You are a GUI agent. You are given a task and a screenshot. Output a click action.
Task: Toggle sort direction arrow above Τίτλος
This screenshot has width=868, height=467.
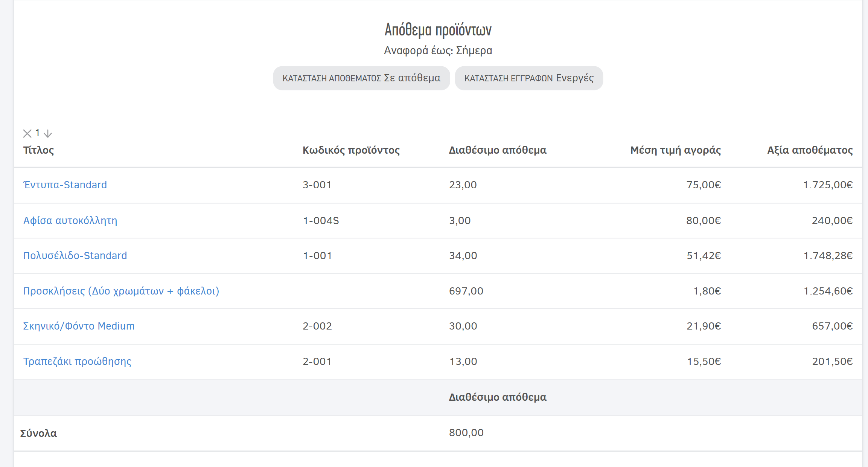(48, 133)
